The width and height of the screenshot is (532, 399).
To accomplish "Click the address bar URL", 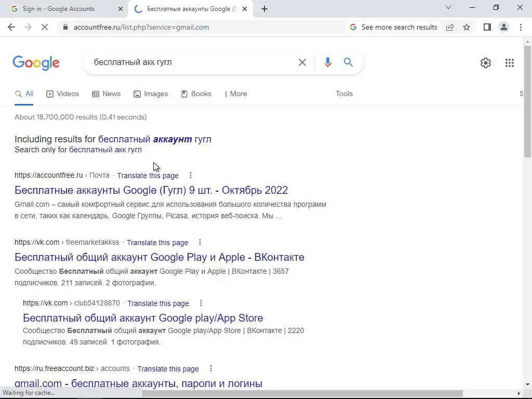I will [141, 27].
